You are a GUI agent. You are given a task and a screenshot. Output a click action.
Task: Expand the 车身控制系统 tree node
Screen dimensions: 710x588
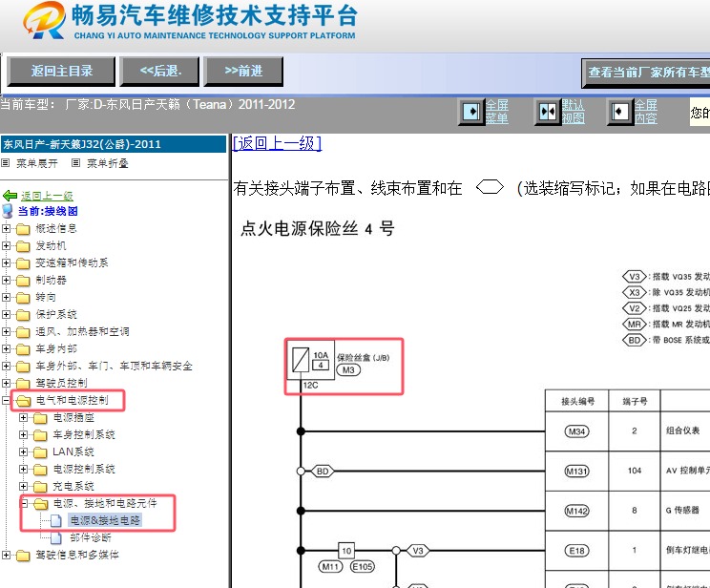[x=23, y=434]
